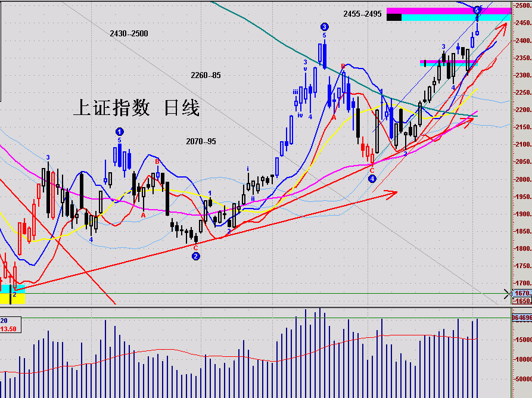Click the 2300 price axis label
Screen dimensions: 532x398
(x=524, y=75)
